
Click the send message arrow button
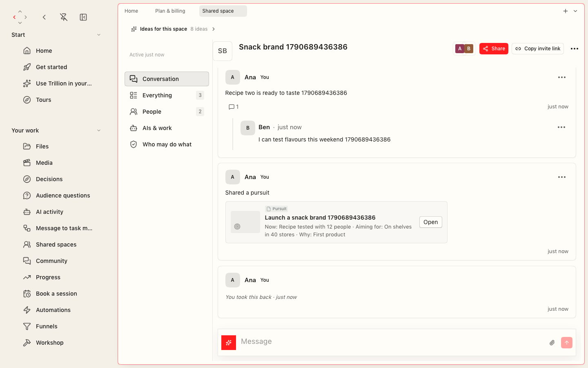[567, 343]
